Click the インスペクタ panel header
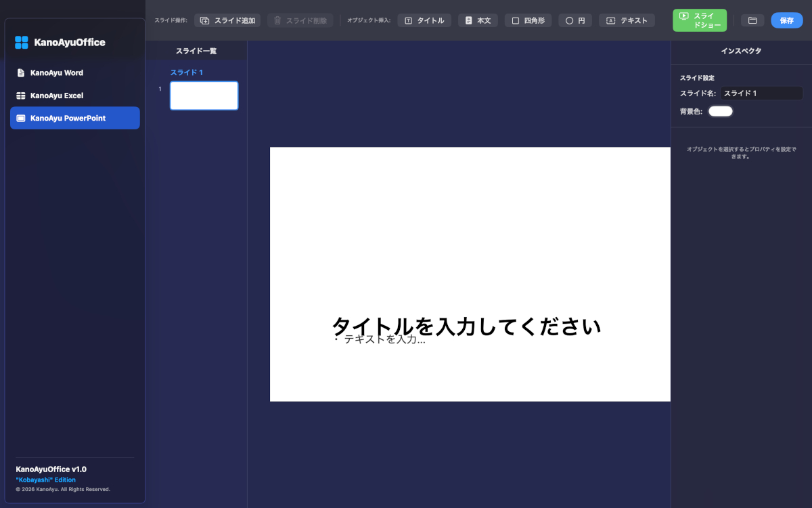 tap(741, 51)
